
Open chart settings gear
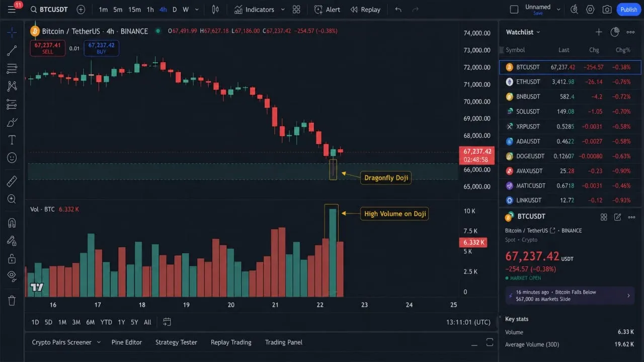click(591, 10)
